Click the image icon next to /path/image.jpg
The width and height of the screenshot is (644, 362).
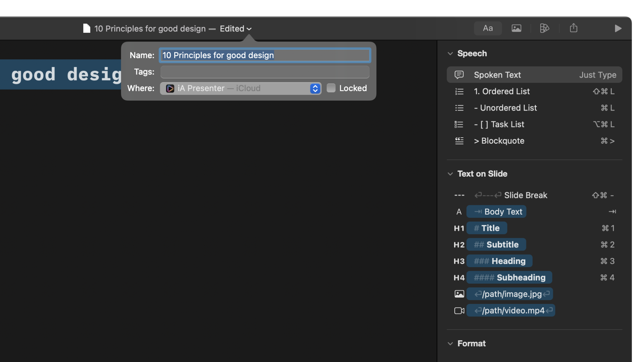(459, 294)
